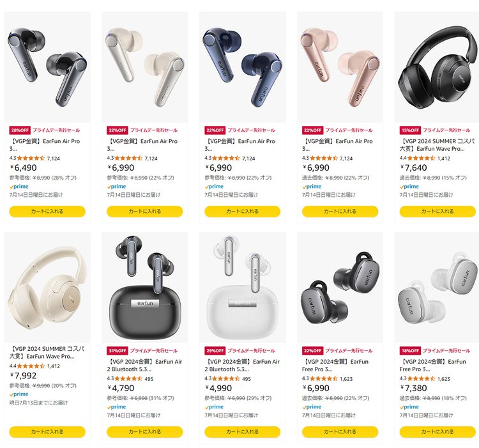Click the 31%OFF badge on EarFun Air 2
The height and width of the screenshot is (448, 479).
118,350
